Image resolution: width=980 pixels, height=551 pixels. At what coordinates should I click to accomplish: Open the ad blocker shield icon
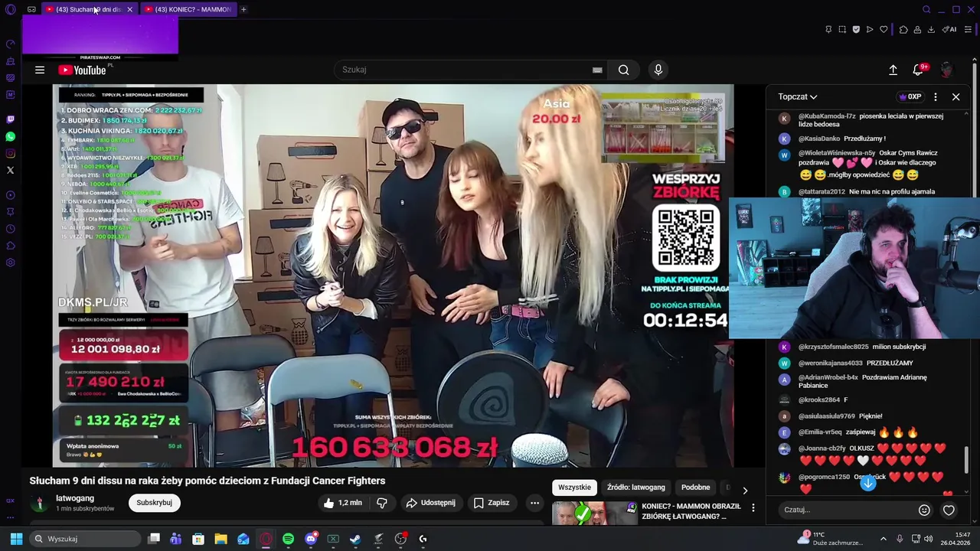[856, 30]
